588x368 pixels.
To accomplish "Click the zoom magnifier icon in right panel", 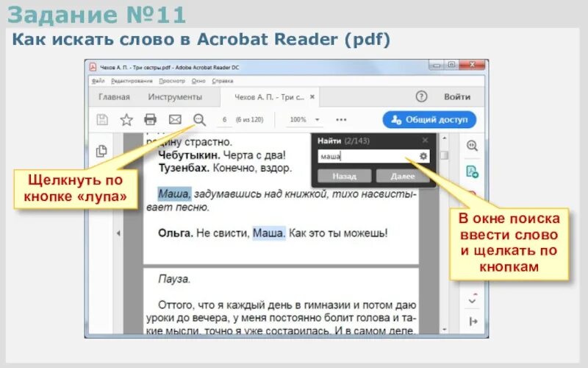I will pyautogui.click(x=472, y=145).
